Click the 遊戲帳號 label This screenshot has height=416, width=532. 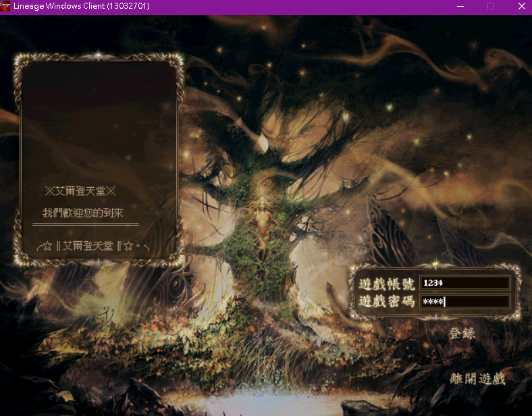(x=386, y=284)
